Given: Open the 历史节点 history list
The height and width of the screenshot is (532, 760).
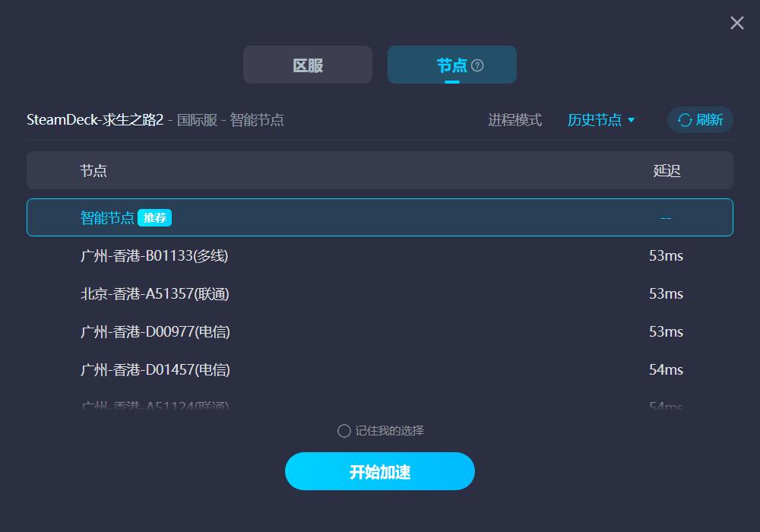Looking at the screenshot, I should pos(600,119).
